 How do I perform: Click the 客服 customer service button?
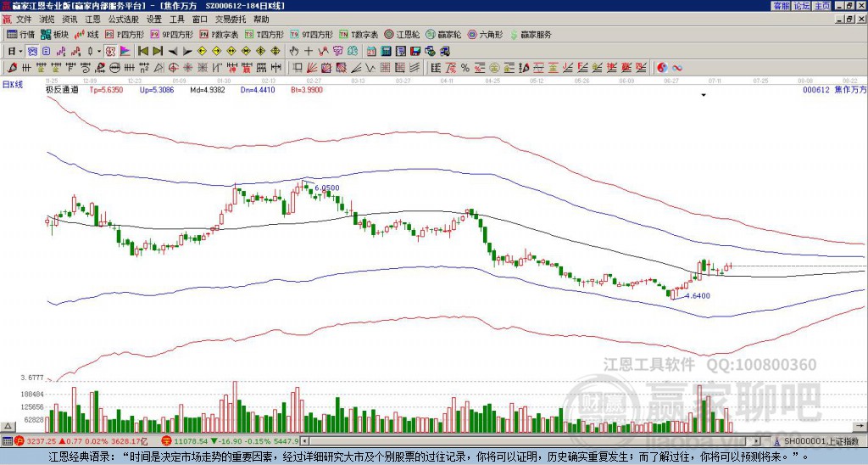[782, 6]
